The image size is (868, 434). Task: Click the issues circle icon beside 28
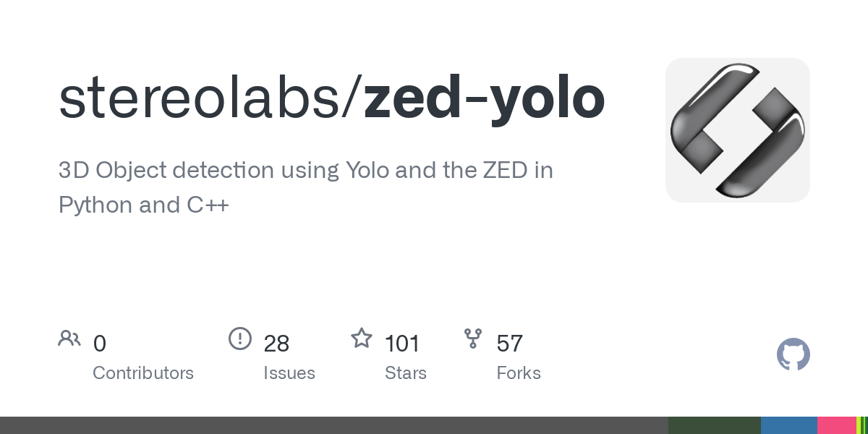coord(240,338)
